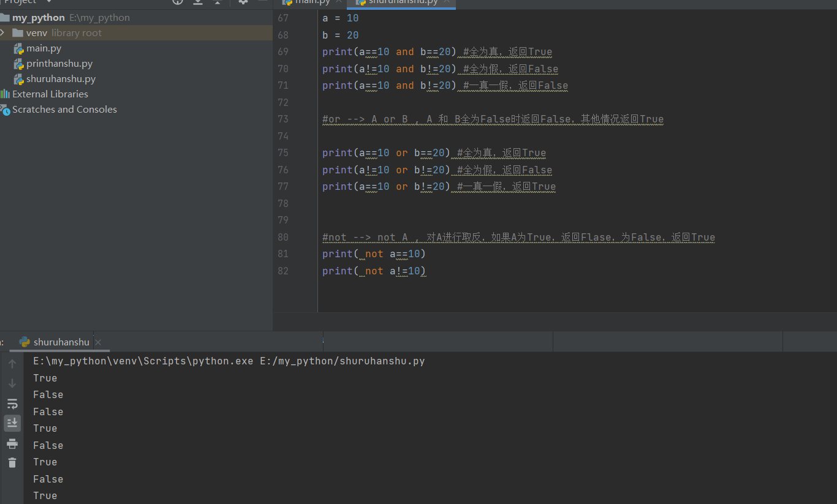The image size is (837, 504).
Task: Select the venv library root row
Action: (136, 32)
